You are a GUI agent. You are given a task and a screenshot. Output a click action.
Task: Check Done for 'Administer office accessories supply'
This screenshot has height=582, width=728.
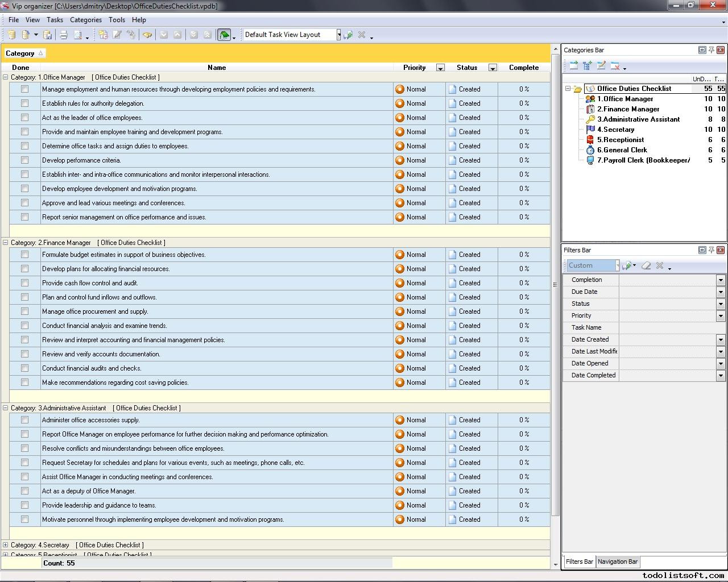point(24,420)
